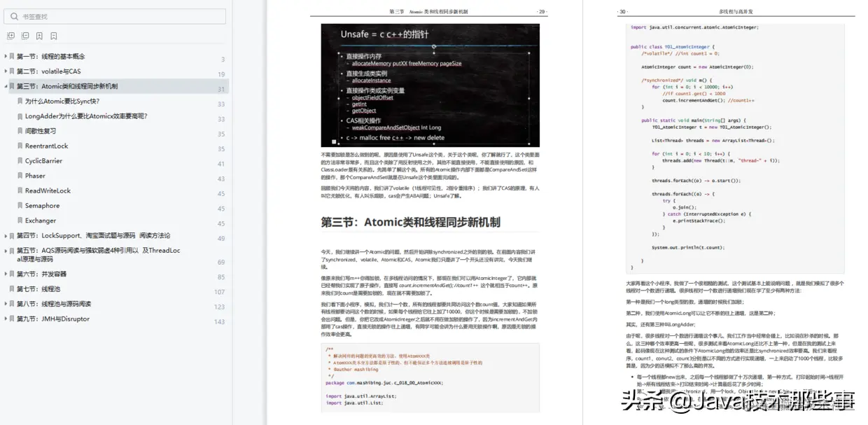Viewport: 868px width, 425px height.
Task: Click the bookmark icon beside 第七节：线程池
Action: tap(11, 288)
